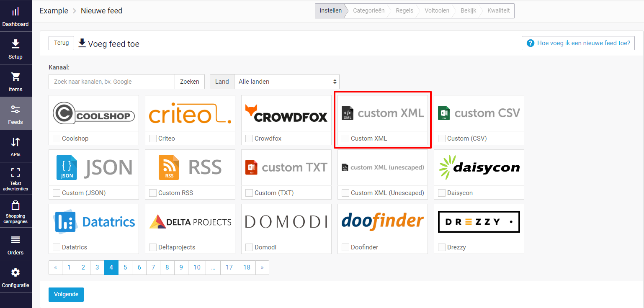Click the previous page « arrow

55,267
